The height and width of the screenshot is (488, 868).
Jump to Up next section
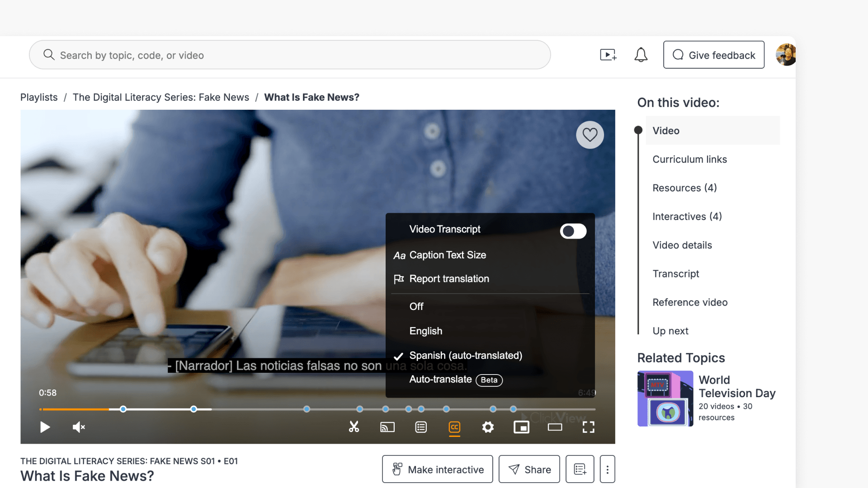coord(670,331)
